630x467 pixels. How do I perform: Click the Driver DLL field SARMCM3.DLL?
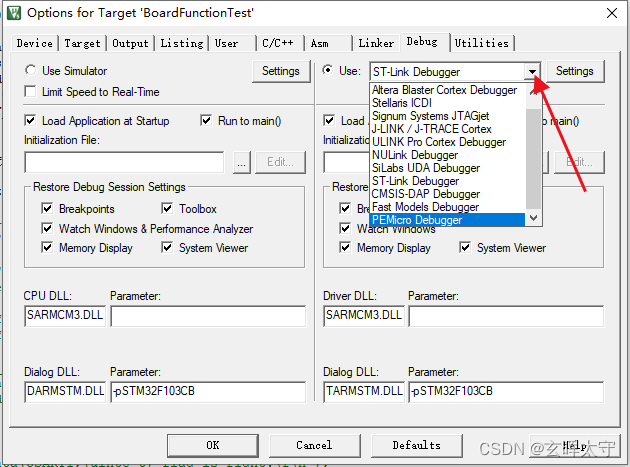click(x=364, y=315)
